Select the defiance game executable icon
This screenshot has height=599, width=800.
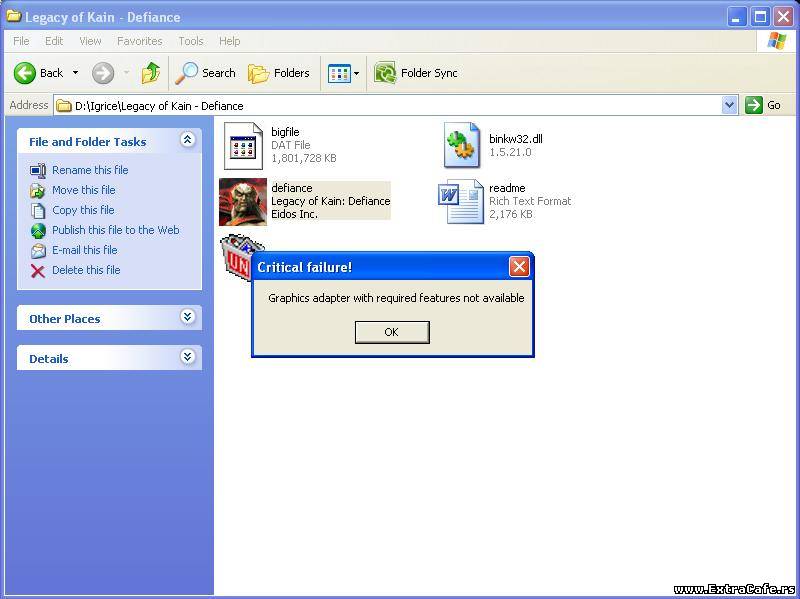click(243, 202)
